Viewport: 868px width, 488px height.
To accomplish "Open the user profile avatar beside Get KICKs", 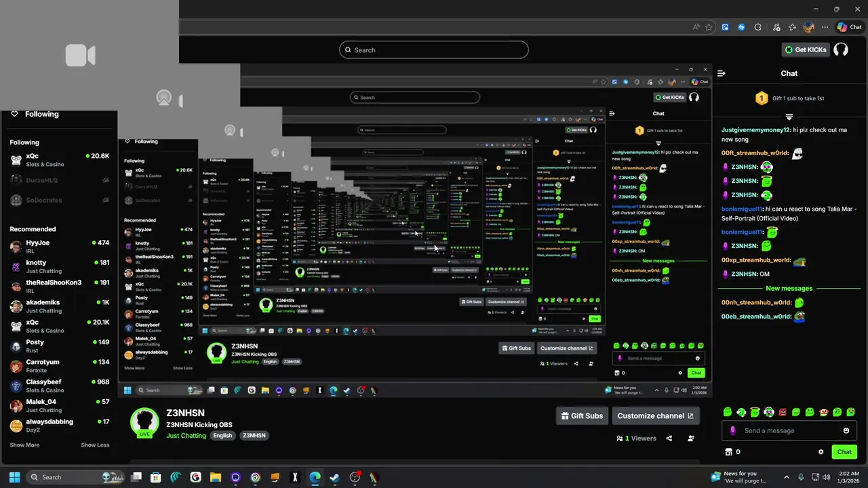I will pyautogui.click(x=841, y=49).
